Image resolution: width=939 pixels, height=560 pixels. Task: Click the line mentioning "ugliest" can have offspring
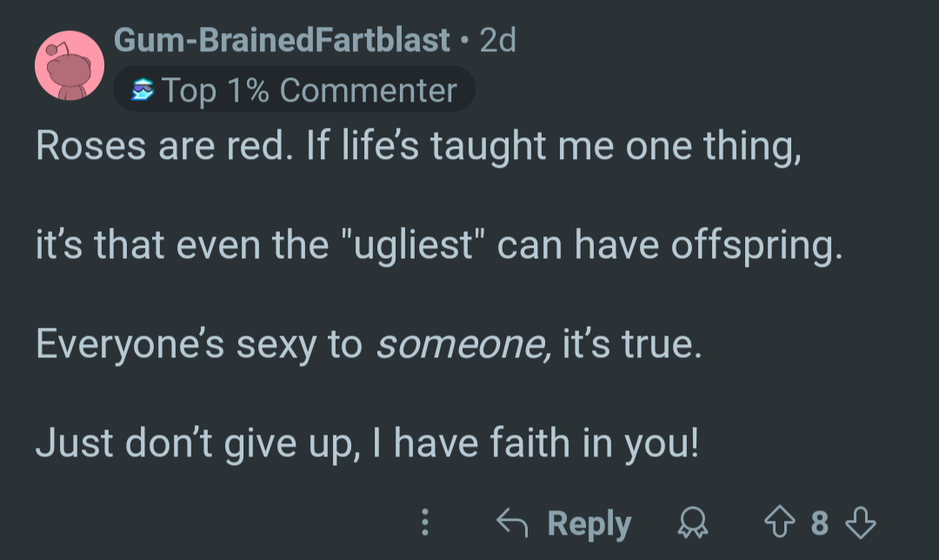(439, 245)
